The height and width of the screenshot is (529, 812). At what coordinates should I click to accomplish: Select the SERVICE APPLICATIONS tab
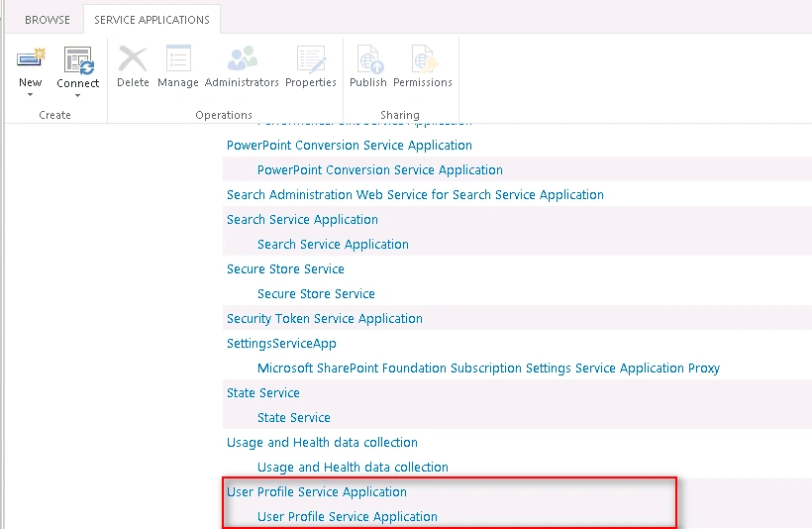(152, 20)
